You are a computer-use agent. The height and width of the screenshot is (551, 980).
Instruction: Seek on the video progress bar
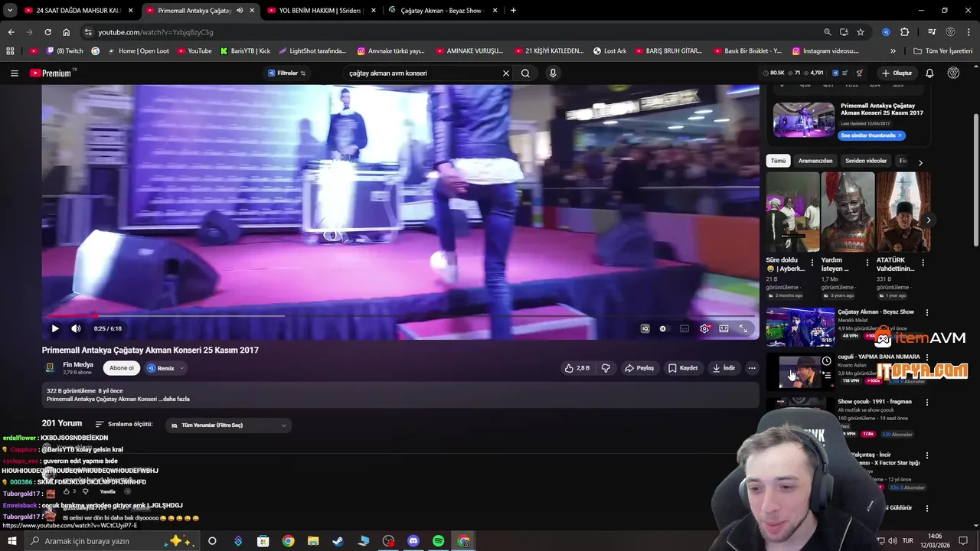click(x=400, y=315)
